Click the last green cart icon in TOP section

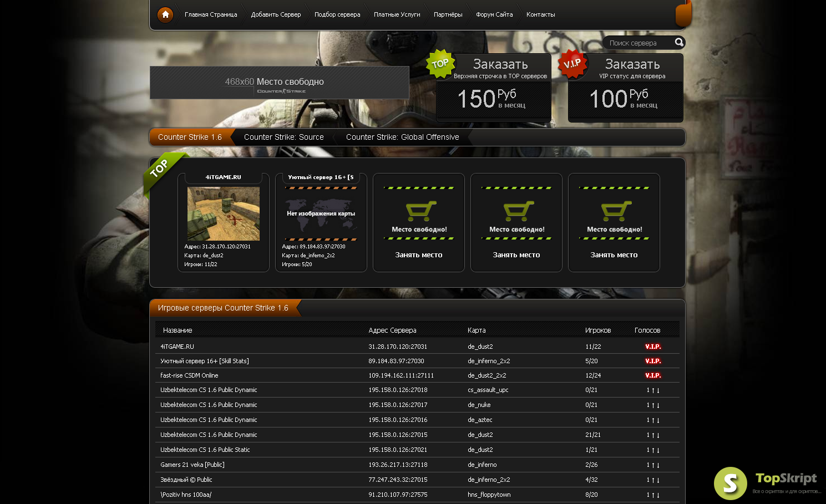616,211
